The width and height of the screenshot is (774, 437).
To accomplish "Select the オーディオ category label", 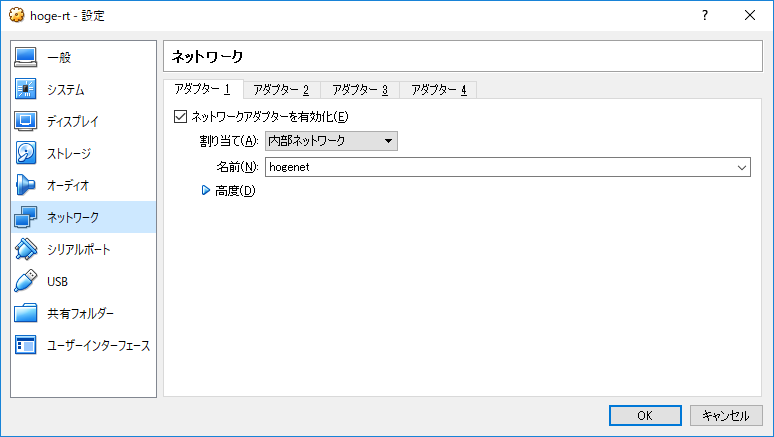I will [68, 185].
